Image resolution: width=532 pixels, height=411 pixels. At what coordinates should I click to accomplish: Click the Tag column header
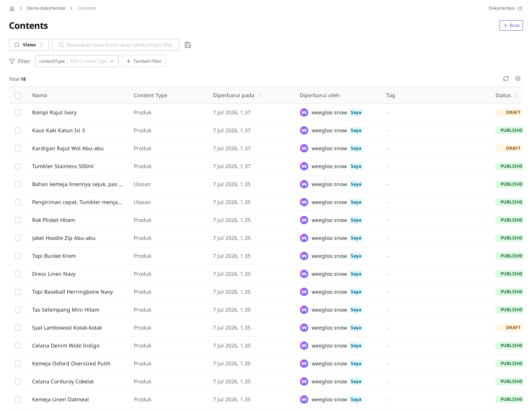tap(390, 95)
